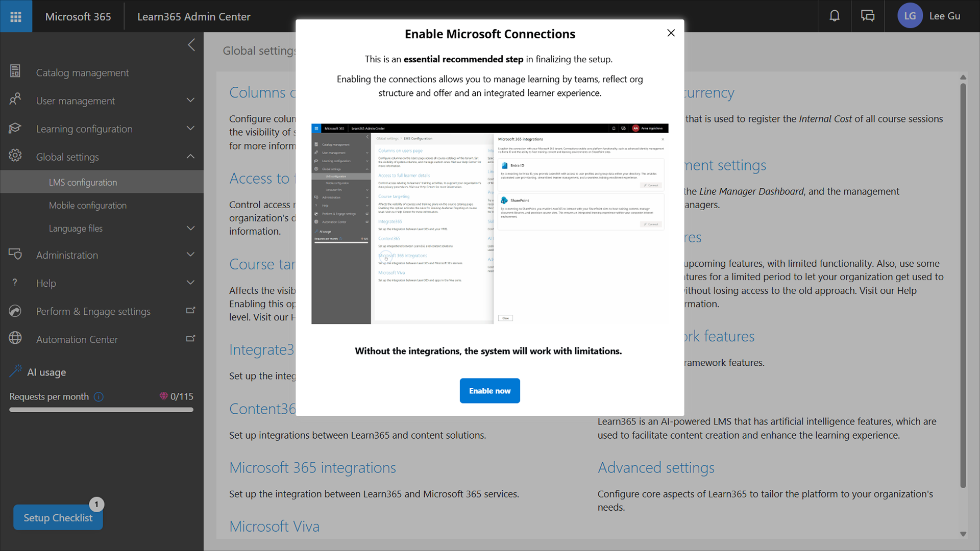Click the Global settings gear icon
980x551 pixels.
[15, 156]
